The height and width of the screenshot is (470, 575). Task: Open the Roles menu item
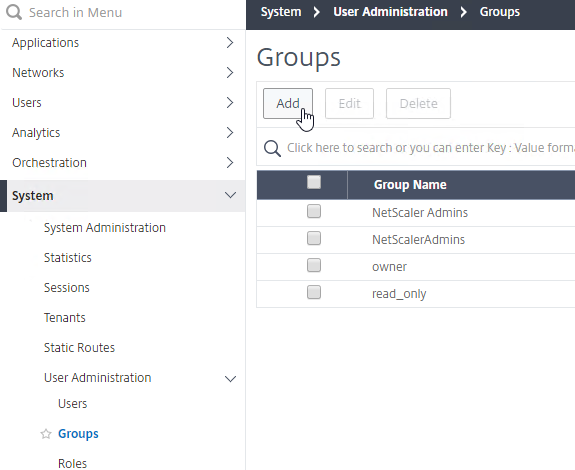(73, 463)
